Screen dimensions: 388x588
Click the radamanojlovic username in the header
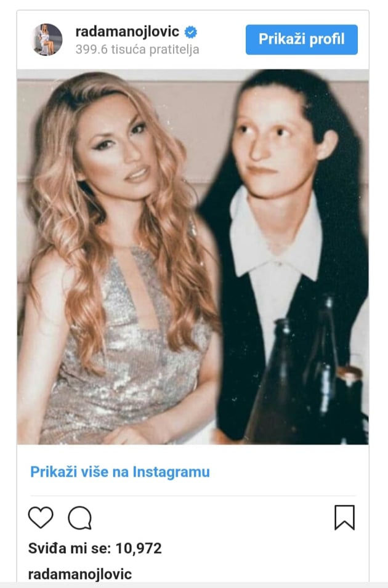tap(127, 31)
